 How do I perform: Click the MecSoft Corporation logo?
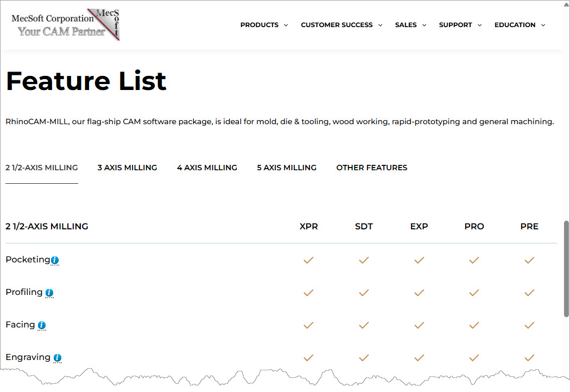(65, 25)
